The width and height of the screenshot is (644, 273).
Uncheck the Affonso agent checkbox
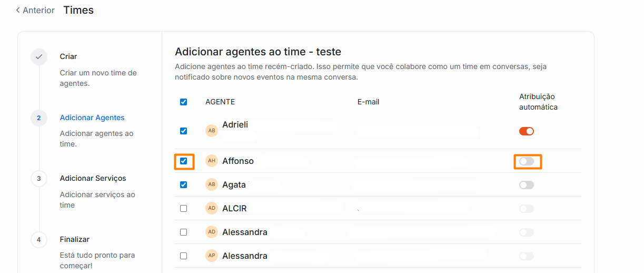coord(184,161)
